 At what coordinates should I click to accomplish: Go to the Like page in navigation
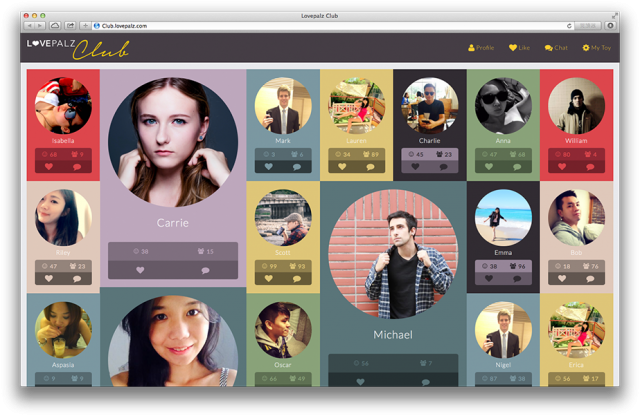519,48
